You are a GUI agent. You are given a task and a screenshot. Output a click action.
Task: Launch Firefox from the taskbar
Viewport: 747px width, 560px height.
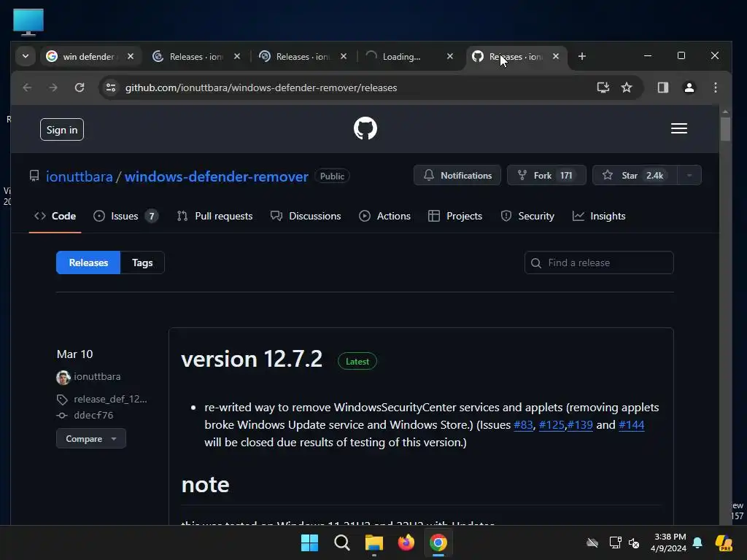(406, 542)
